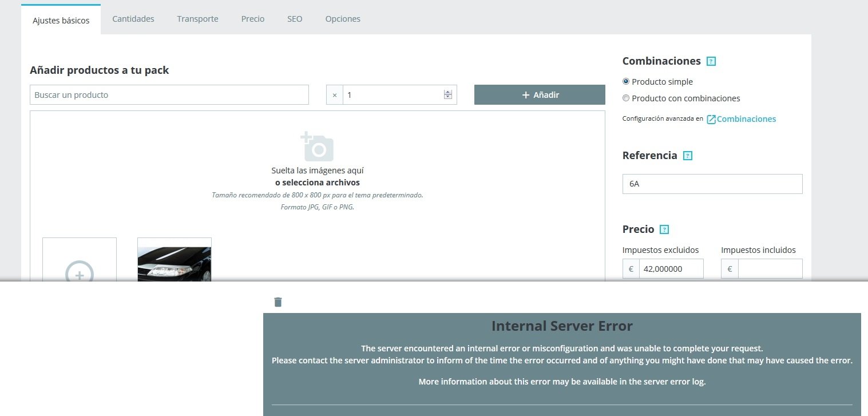Viewport: 868px width, 416px height.
Task: Open the Opciones tab
Action: pyautogui.click(x=343, y=19)
